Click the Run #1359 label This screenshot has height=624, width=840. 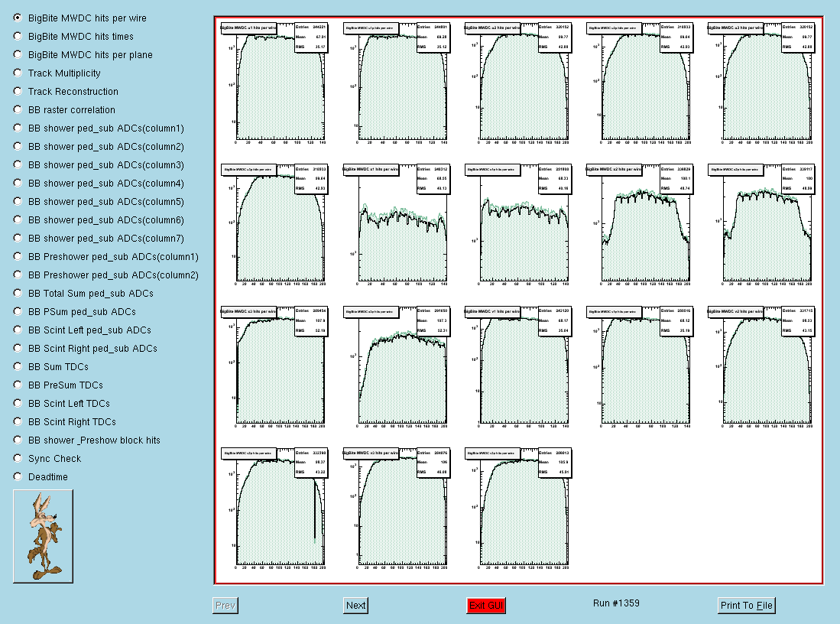click(616, 603)
